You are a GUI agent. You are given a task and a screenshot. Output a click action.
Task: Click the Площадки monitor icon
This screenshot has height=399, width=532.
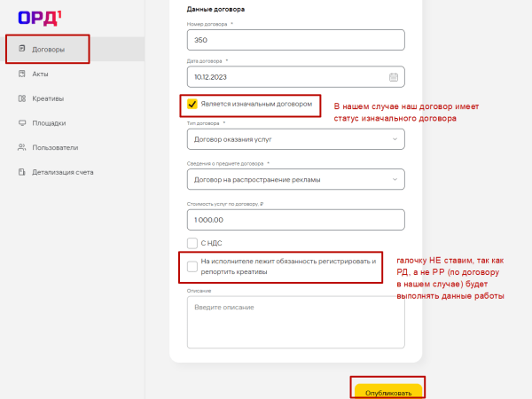click(21, 123)
